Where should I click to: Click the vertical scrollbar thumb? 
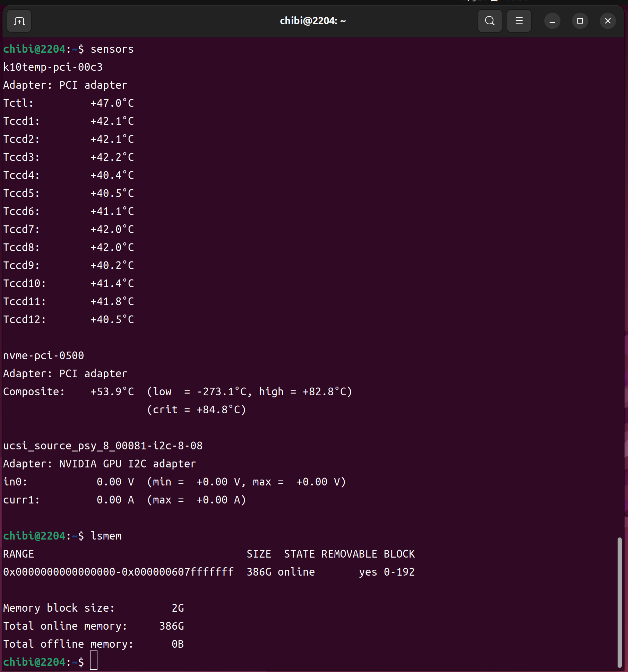619,602
